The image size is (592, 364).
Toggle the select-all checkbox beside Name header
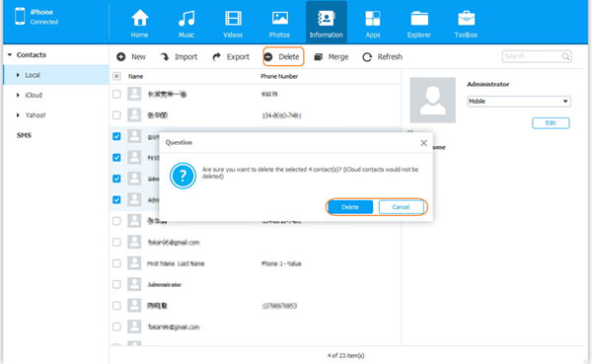pyautogui.click(x=116, y=76)
